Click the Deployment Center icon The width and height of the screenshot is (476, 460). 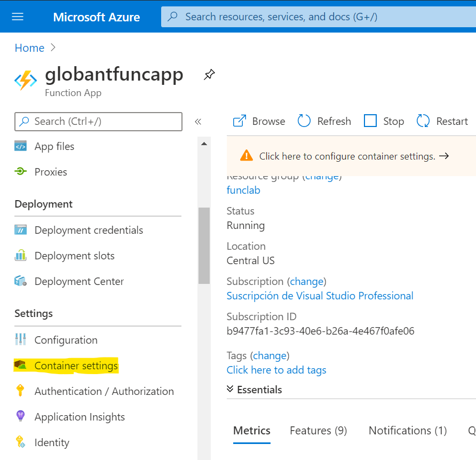pos(20,281)
